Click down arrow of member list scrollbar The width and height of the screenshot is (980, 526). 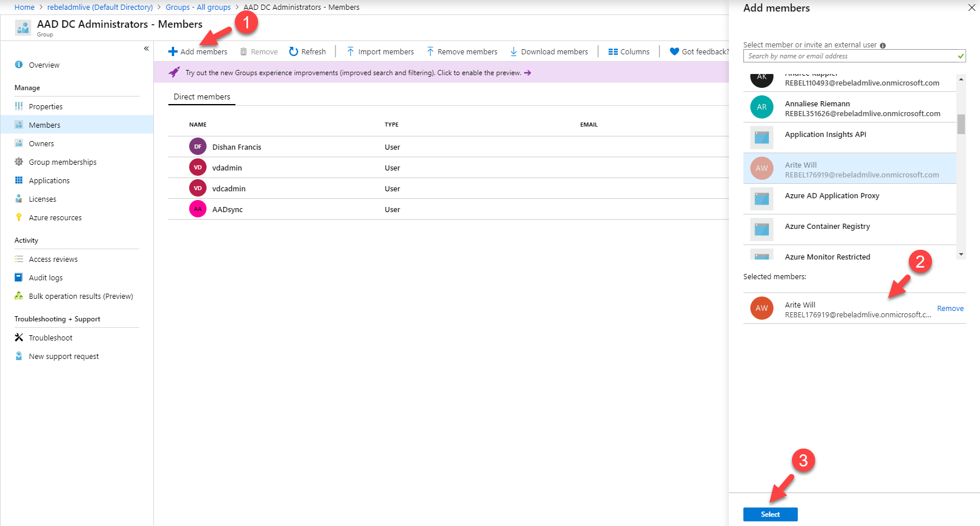tap(961, 254)
